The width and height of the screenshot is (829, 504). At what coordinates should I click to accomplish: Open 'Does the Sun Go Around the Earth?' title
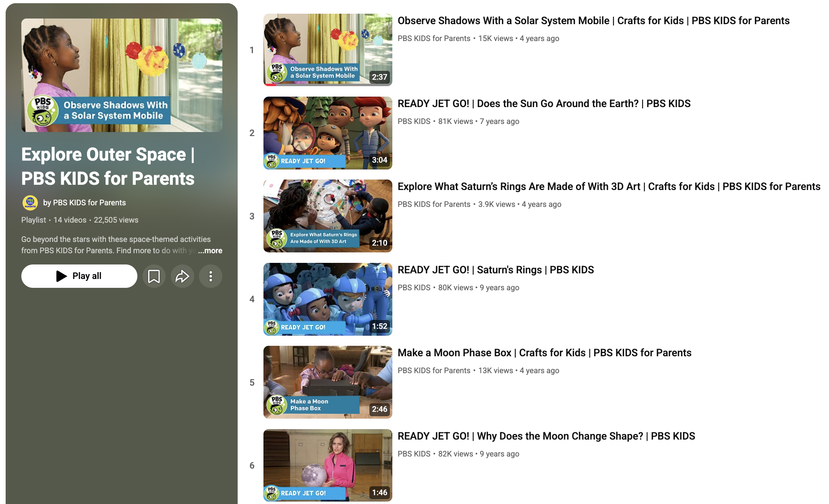[544, 104]
